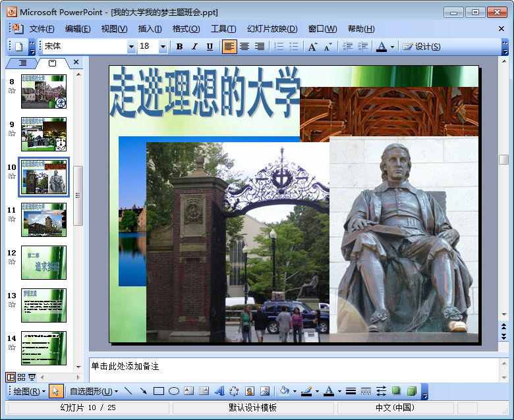Set text alignment to left
Viewport: 514px width, 420px height.
[229, 47]
